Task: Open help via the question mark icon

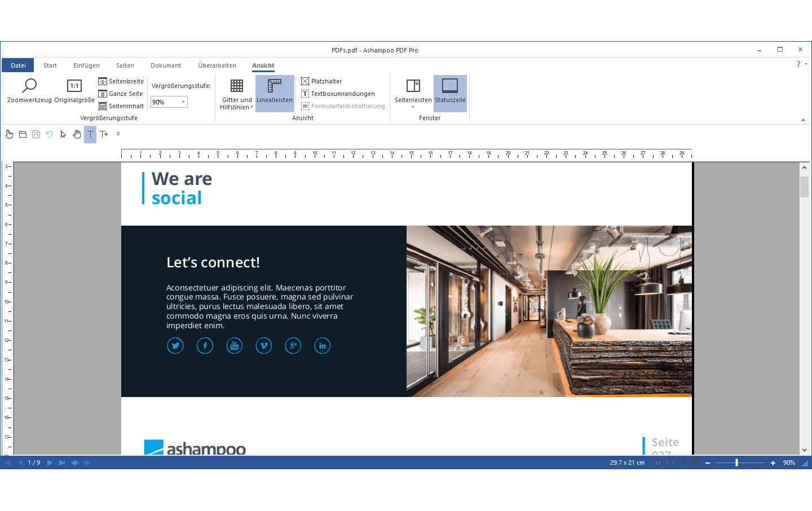Action: [798, 64]
